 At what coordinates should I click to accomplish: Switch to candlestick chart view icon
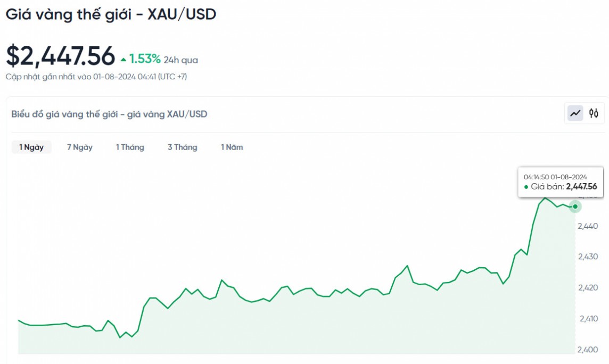click(594, 113)
